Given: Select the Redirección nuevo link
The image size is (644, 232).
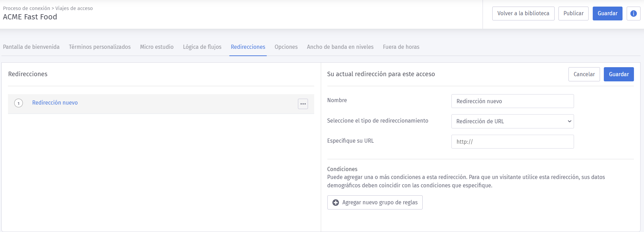Looking at the screenshot, I should tap(55, 103).
